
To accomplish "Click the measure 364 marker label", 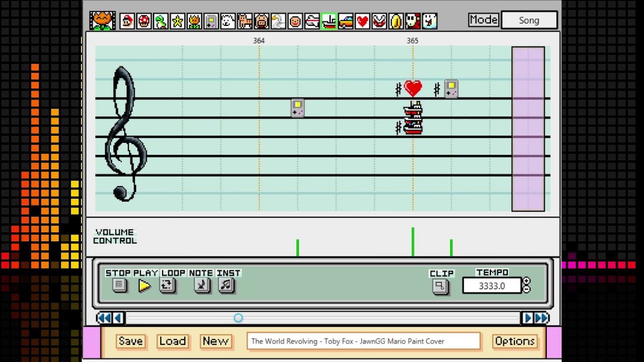I will pos(259,41).
